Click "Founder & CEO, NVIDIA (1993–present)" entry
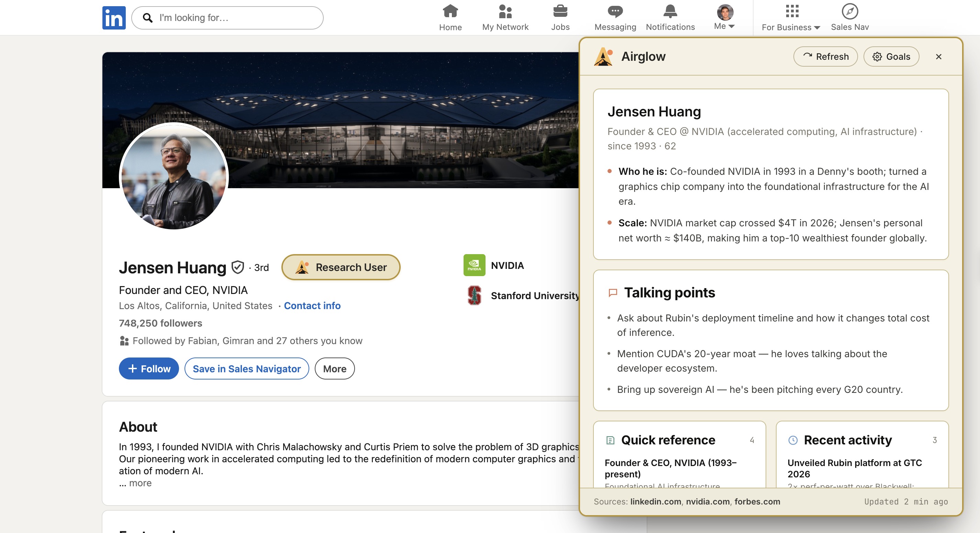Viewport: 980px width, 533px height. 671,468
